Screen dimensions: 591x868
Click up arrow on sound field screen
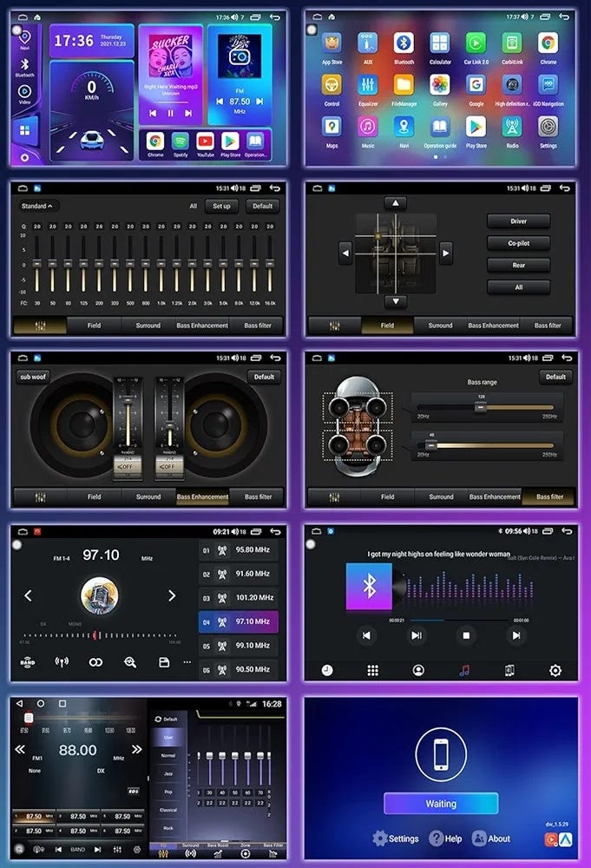coord(395,203)
